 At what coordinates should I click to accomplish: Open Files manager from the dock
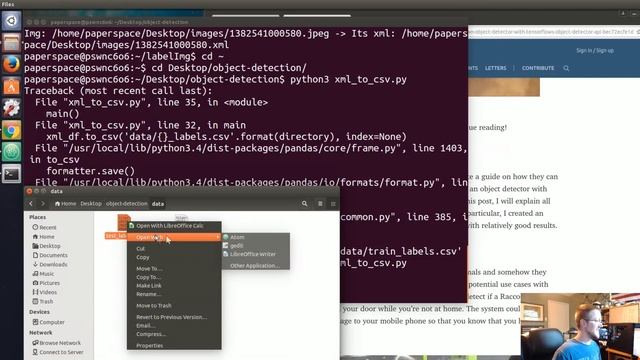pos(11,42)
